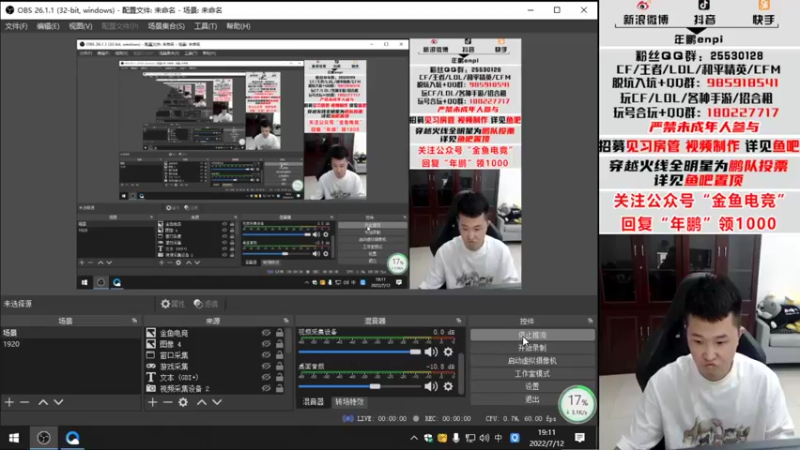Toggle the lock on the 窗口采集 source
Viewport: 800px width, 450px height.
[x=280, y=355]
